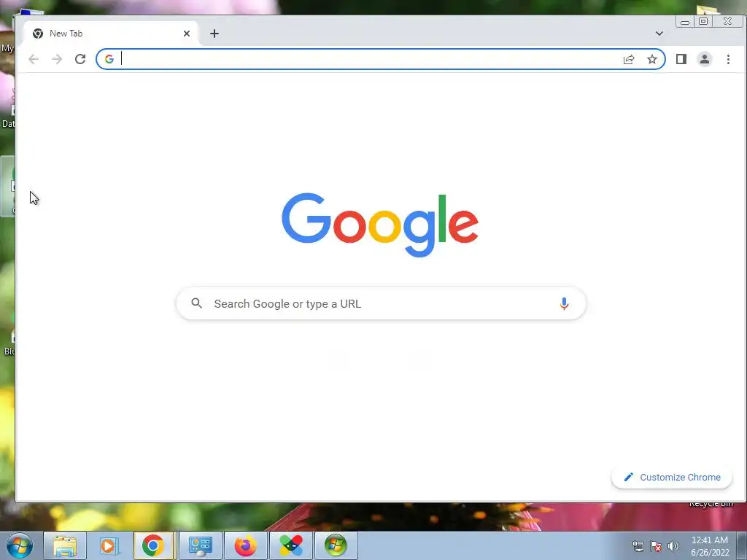747x560 pixels.
Task: Click the Google icon in address bar
Action: [109, 59]
